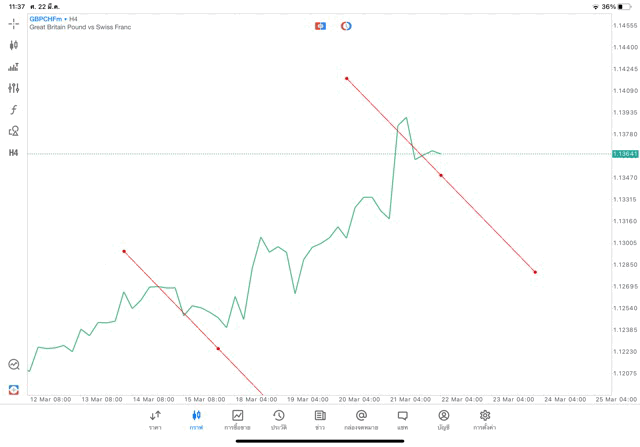Select the upper red trendline's top endpoint
This screenshot has height=447, width=640.
[x=346, y=78]
